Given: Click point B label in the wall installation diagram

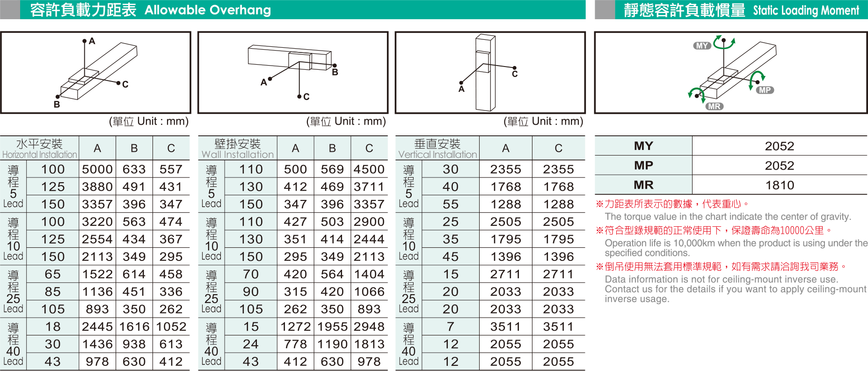Looking at the screenshot, I should pos(335,72).
